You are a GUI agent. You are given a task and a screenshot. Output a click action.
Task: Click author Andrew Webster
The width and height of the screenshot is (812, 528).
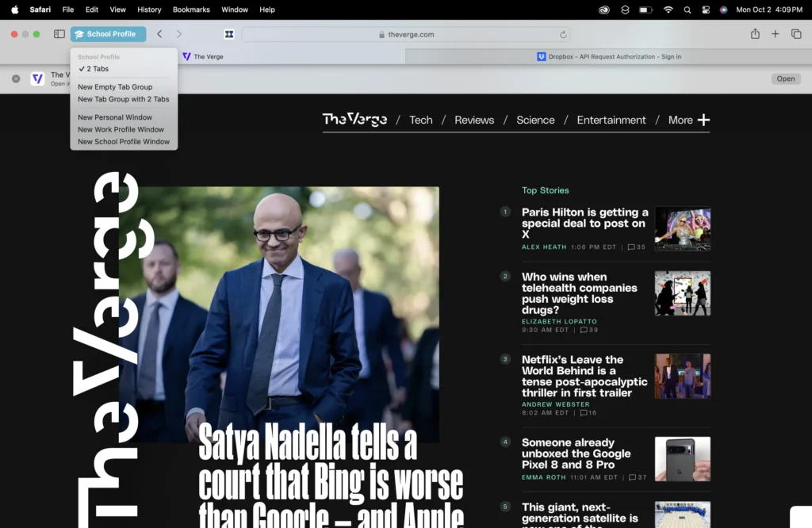(x=556, y=404)
